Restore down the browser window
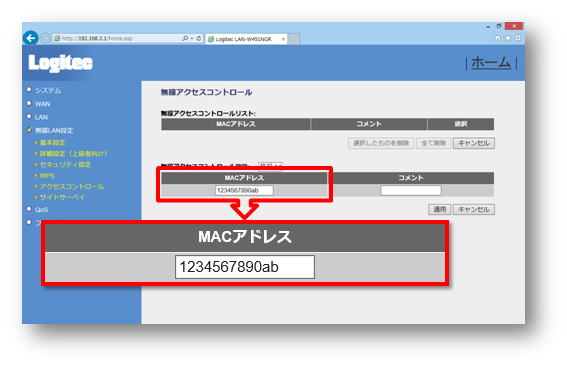 tap(499, 26)
